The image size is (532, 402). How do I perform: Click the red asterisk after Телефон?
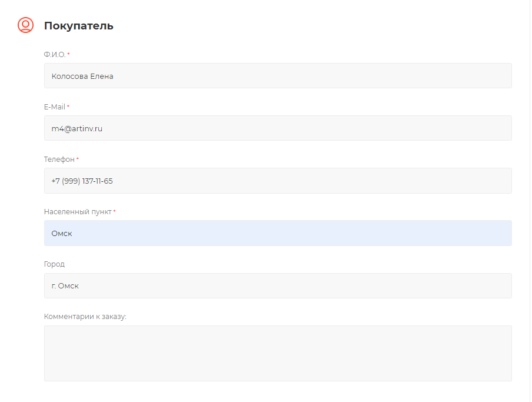[77, 159]
